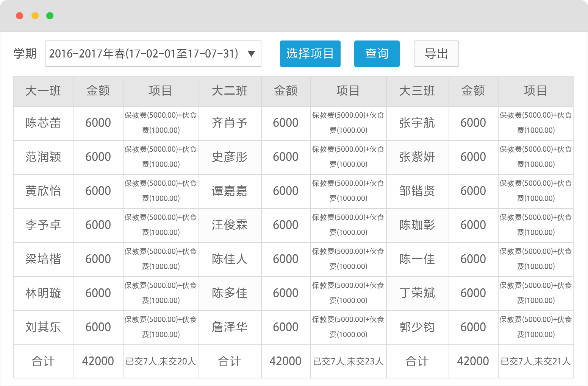Click student name 张宇航
The width and height of the screenshot is (588, 386).
(x=417, y=123)
